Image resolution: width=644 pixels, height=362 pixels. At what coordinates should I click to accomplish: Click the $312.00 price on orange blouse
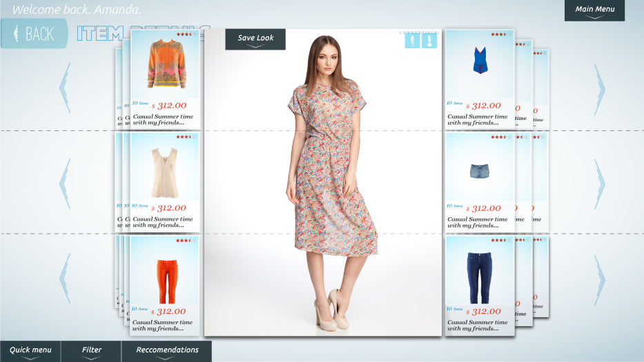coord(169,106)
